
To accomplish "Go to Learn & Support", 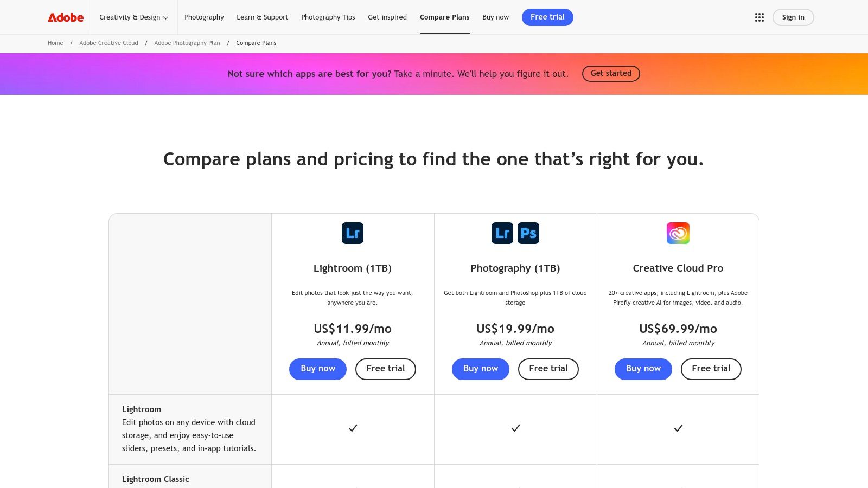I will pos(262,17).
